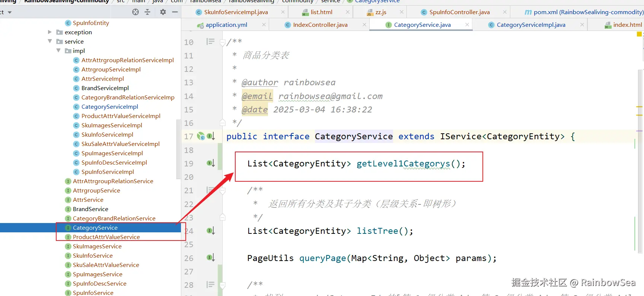
Task: Click the getLevel1Categorys method name
Action: point(403,163)
